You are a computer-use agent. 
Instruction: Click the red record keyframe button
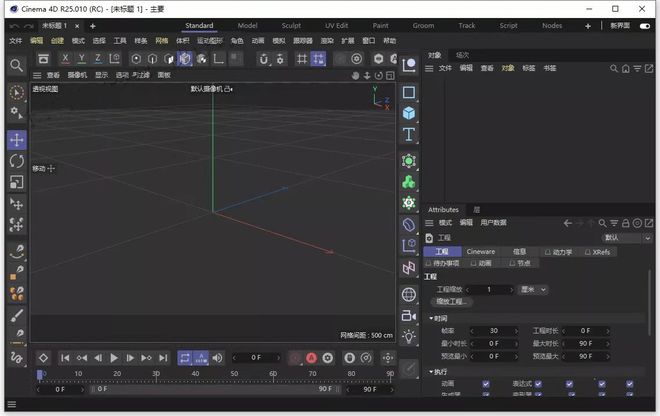coord(294,357)
